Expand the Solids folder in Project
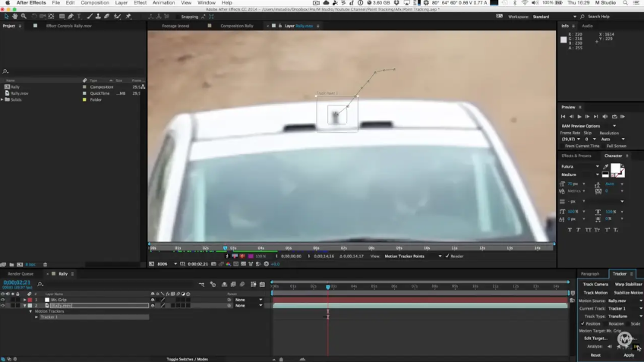The width and height of the screenshot is (644, 362). (2, 99)
